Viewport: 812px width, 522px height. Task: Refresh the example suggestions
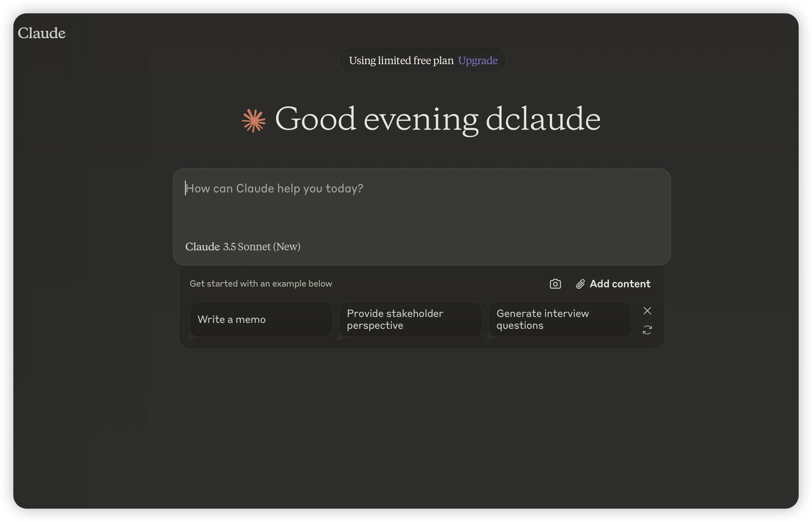(x=647, y=330)
